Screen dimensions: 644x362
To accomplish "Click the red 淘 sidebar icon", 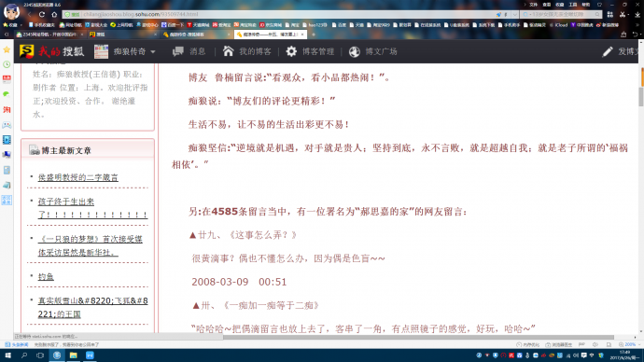I will [7, 109].
